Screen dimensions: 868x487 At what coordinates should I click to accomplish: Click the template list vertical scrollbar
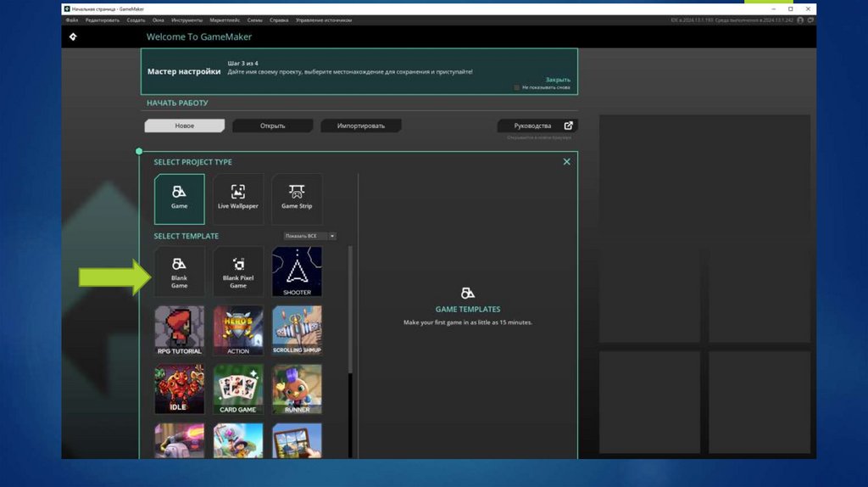pos(350,314)
